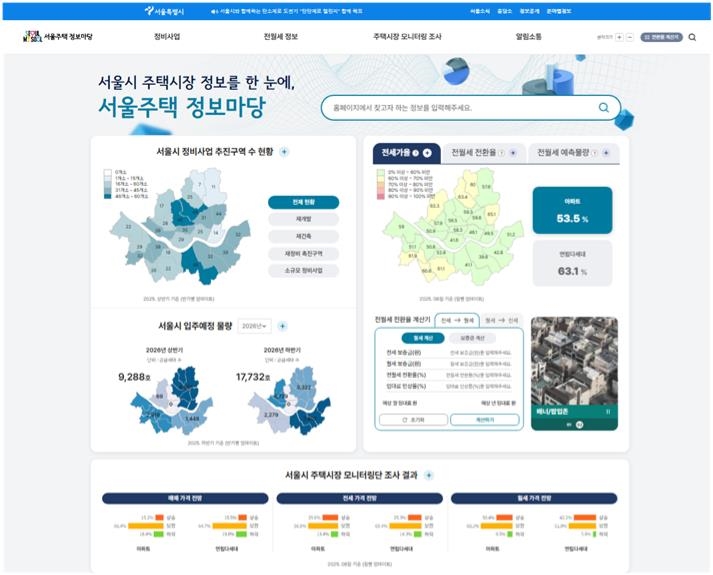Image resolution: width=713 pixels, height=575 pixels.
Task: Click the plus icon beside 서울시 주택시장 모니터링단 조사 결과
Action: [428, 475]
